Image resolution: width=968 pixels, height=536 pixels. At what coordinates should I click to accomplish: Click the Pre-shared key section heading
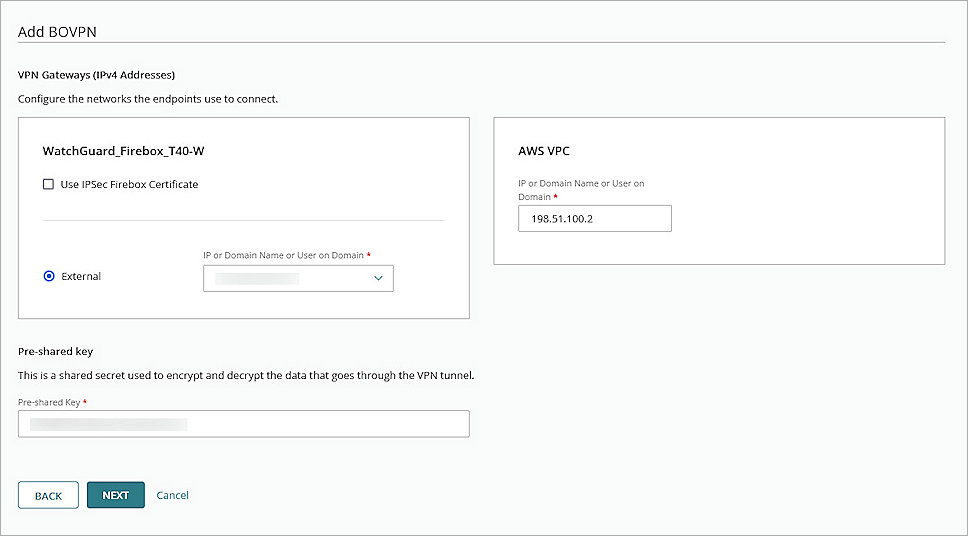click(56, 351)
